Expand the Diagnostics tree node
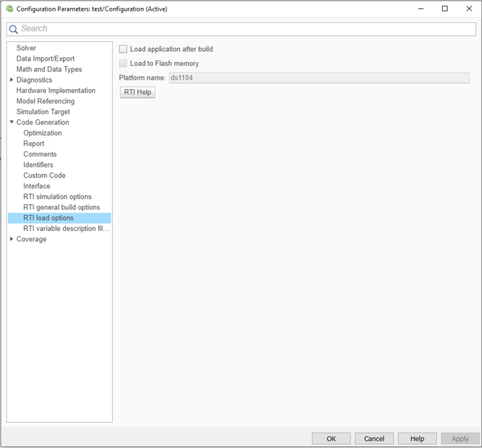 tap(11, 80)
